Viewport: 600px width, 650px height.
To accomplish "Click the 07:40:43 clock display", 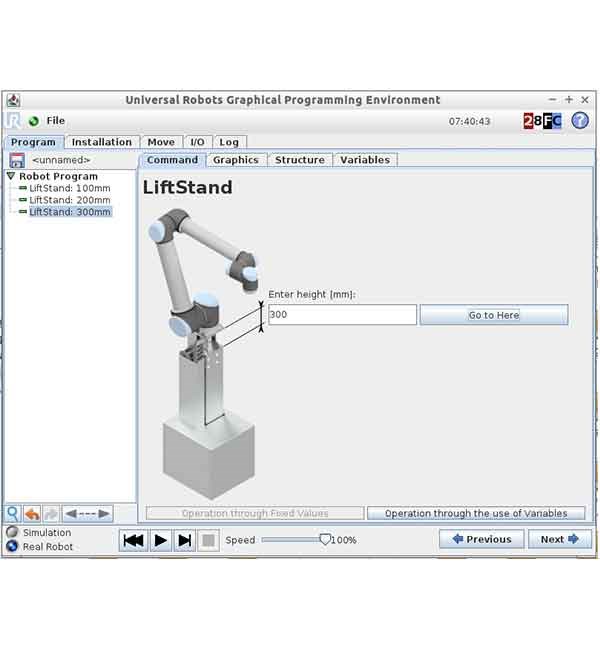I will pos(469,121).
